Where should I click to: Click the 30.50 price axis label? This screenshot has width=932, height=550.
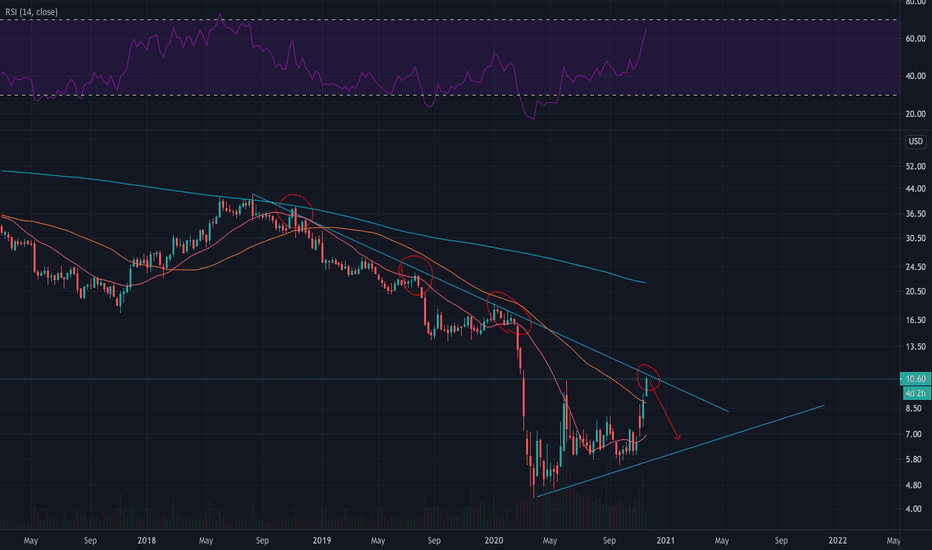click(915, 238)
